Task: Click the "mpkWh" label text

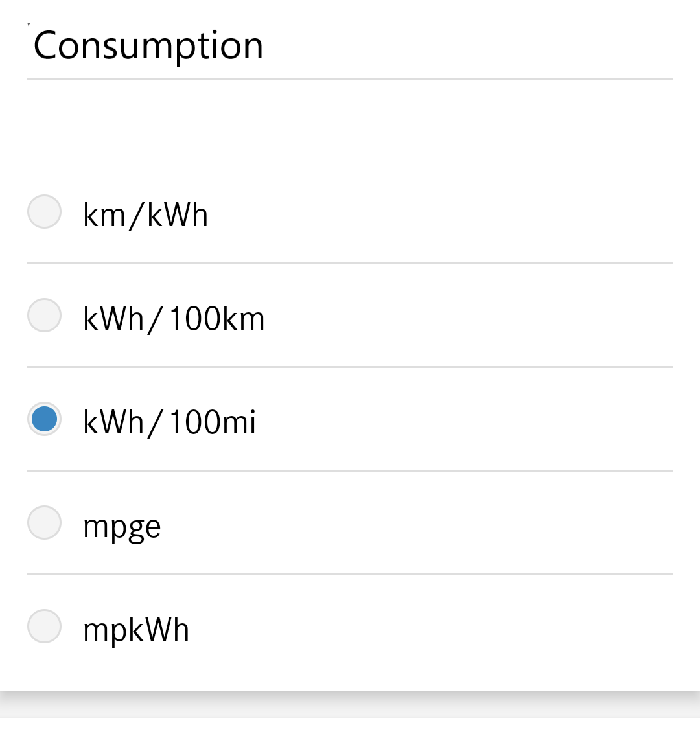Action: [x=136, y=630]
